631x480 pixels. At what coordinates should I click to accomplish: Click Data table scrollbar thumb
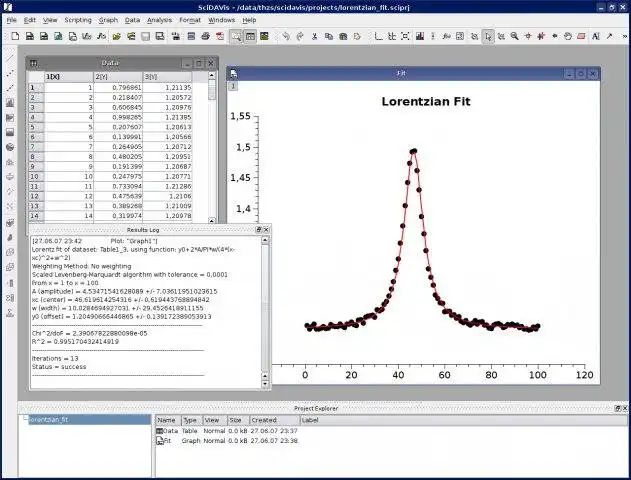pos(212,90)
